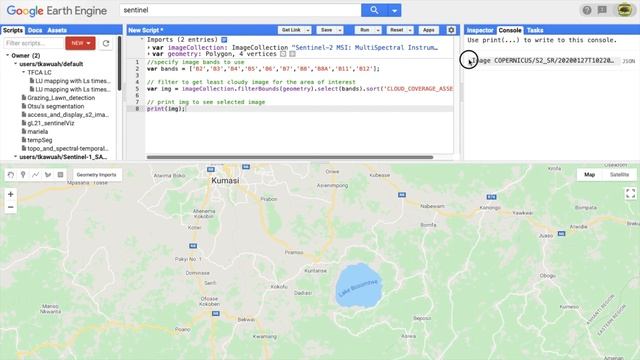Switch map to Satellite view
640x360 pixels.
pyautogui.click(x=619, y=175)
